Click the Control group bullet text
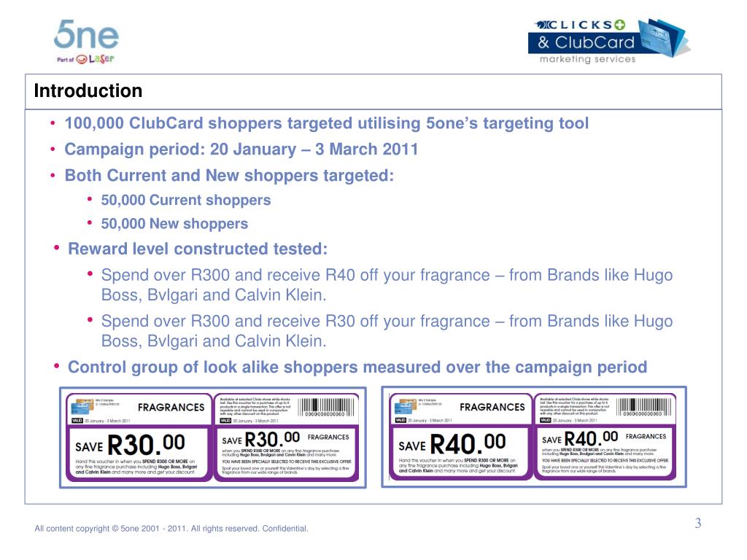Image resolution: width=747 pixels, height=560 pixels. 357,367
